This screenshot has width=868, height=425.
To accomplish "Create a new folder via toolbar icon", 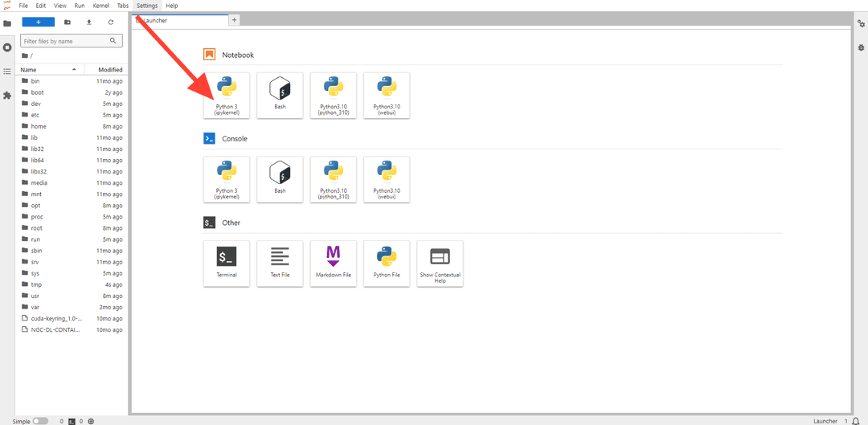I will [x=67, y=22].
